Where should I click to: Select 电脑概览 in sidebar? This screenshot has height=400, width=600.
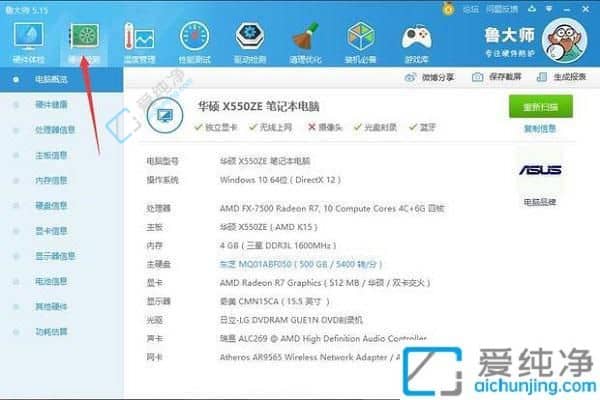pos(62,79)
